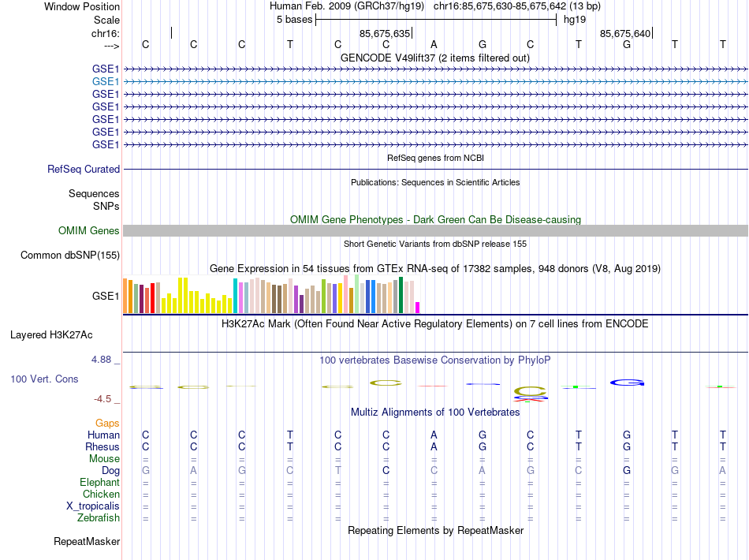Click the olive C logo in PhyloP track
The width and height of the screenshot is (749, 560).
[x=386, y=383]
